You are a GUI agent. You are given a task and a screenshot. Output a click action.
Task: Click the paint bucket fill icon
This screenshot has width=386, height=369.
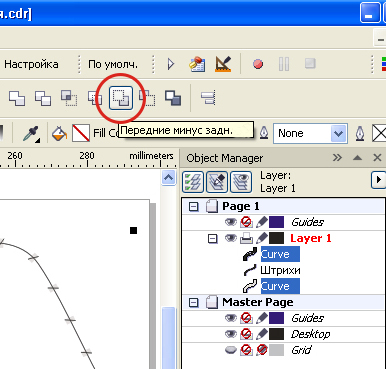click(59, 133)
